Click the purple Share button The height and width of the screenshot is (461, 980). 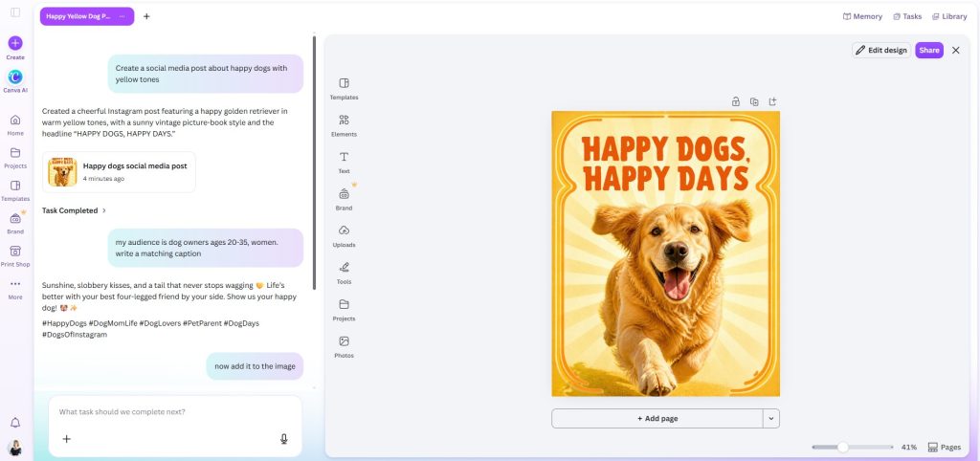(929, 50)
